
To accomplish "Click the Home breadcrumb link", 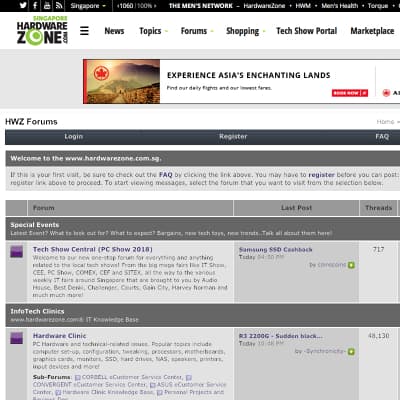I will tap(385, 122).
